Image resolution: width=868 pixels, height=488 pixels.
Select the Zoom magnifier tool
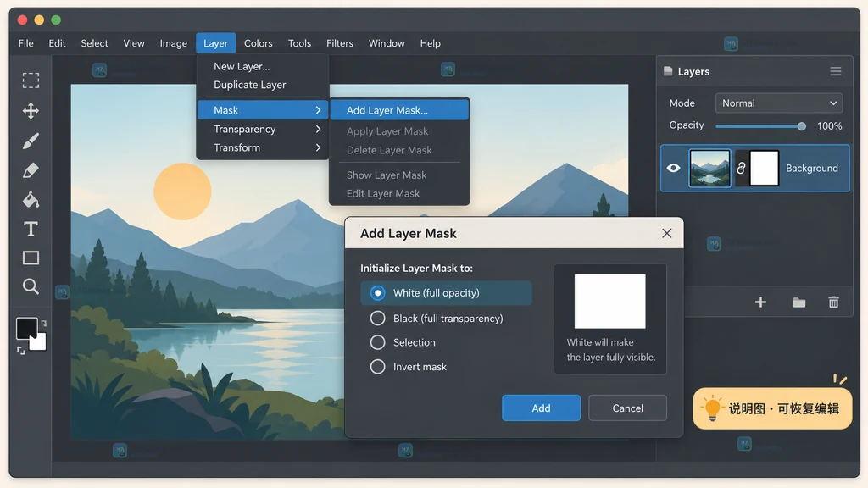(31, 286)
